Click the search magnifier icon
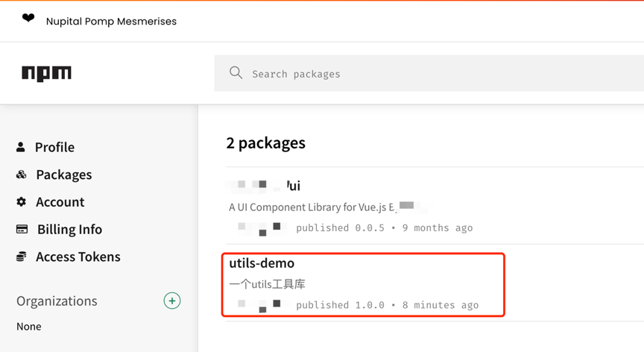The image size is (644, 352). click(x=236, y=73)
